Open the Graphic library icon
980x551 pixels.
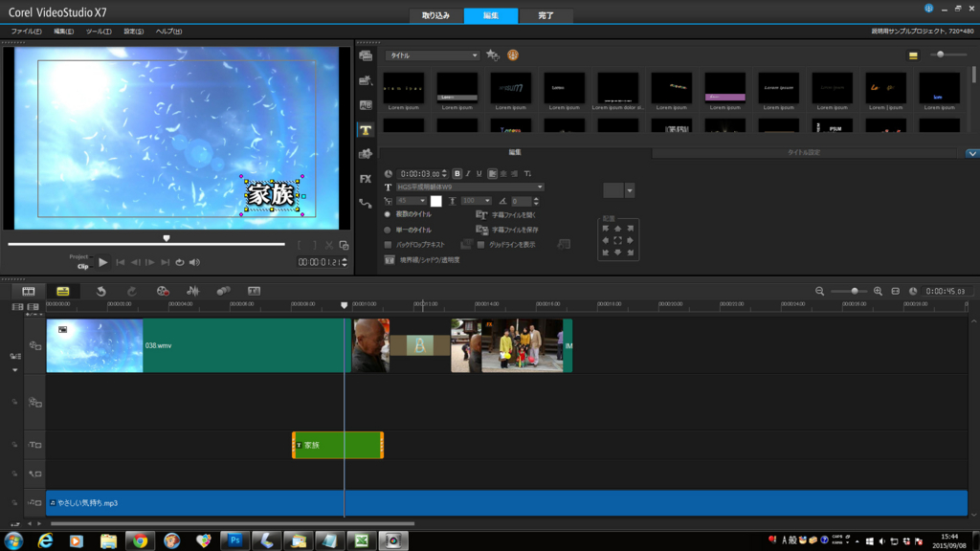366,154
